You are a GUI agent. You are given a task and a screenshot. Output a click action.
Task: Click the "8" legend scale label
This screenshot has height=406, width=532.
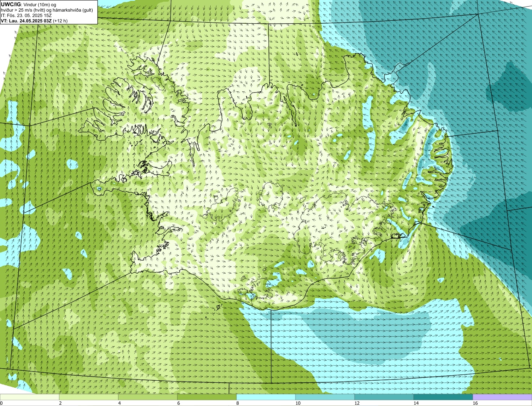(238, 403)
